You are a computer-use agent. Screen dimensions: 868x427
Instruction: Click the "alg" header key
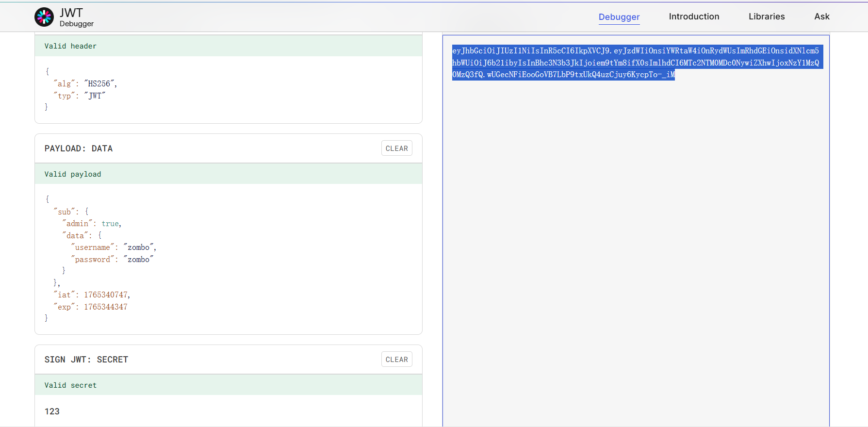(x=65, y=83)
